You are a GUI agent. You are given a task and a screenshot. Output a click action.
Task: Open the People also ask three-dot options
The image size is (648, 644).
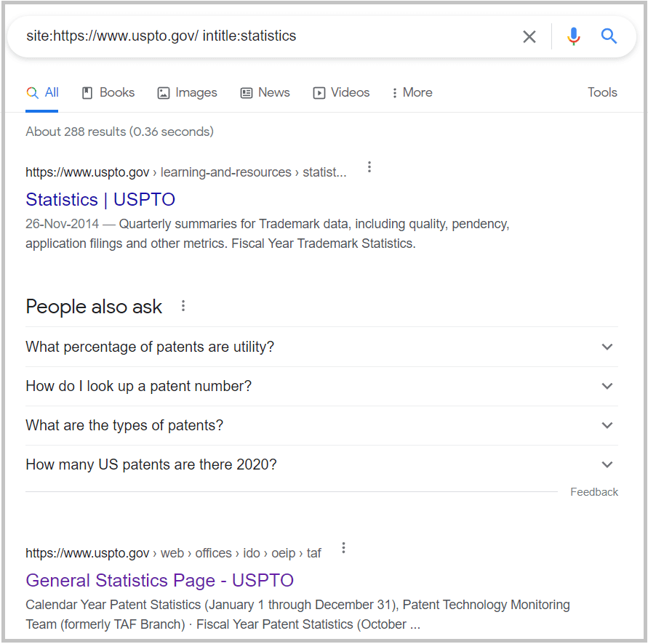183,306
